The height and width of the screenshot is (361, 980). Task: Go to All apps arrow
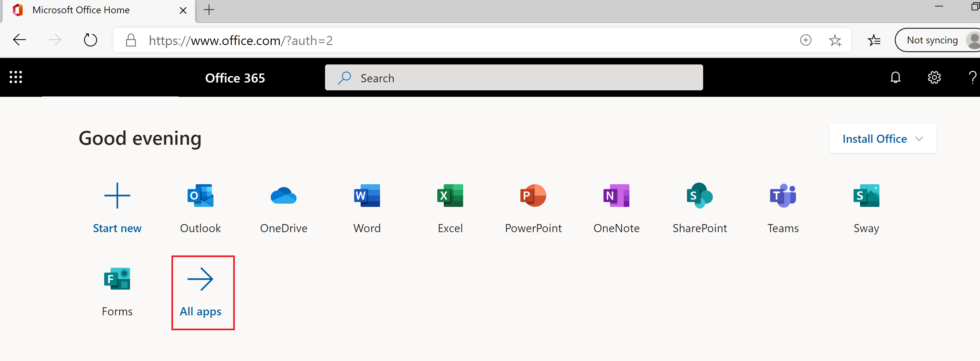(x=201, y=279)
